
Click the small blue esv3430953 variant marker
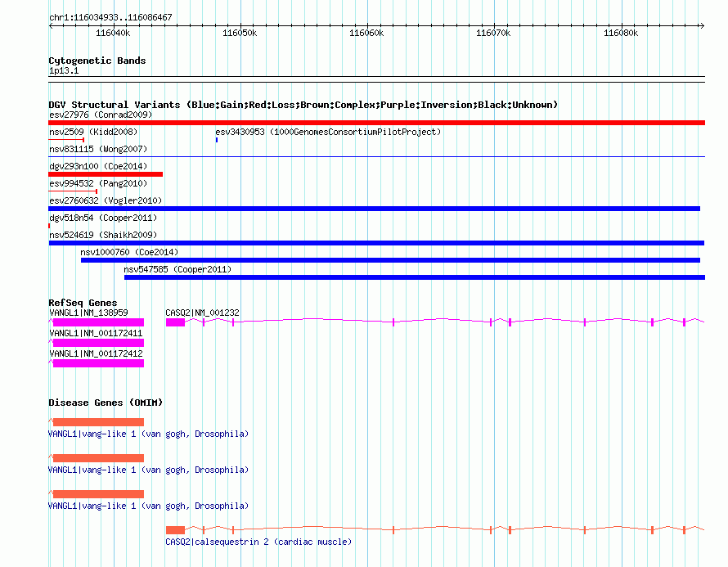(217, 140)
